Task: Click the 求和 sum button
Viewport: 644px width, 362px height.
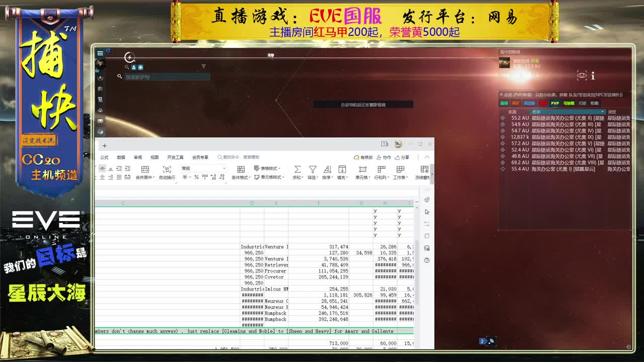Action: tap(297, 172)
